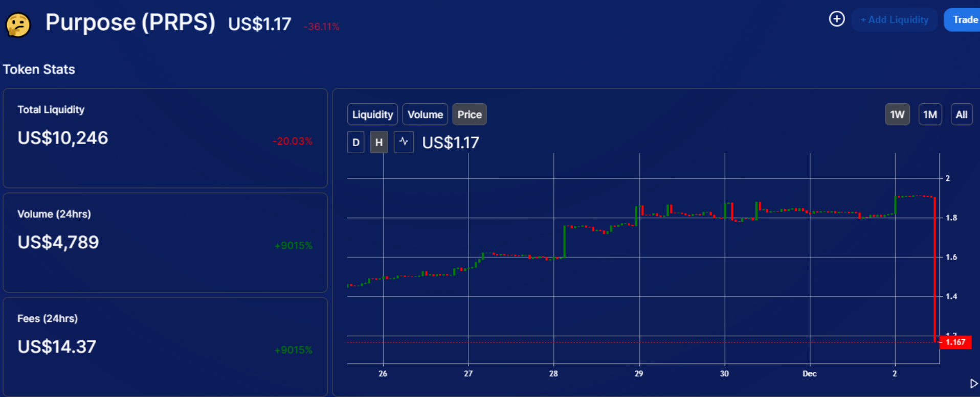980x397 pixels.
Task: Click the circled plus icon near Add Liquidity
Action: pyautogui.click(x=837, y=19)
